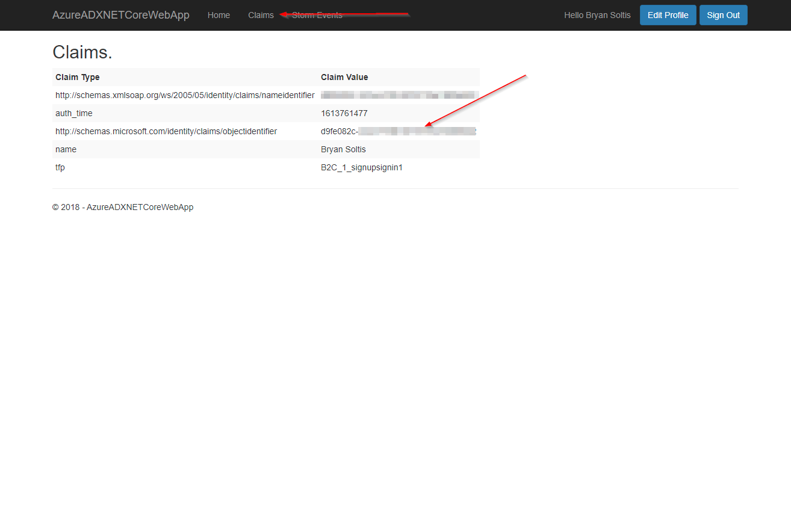Click the Claim Value column header

(344, 77)
